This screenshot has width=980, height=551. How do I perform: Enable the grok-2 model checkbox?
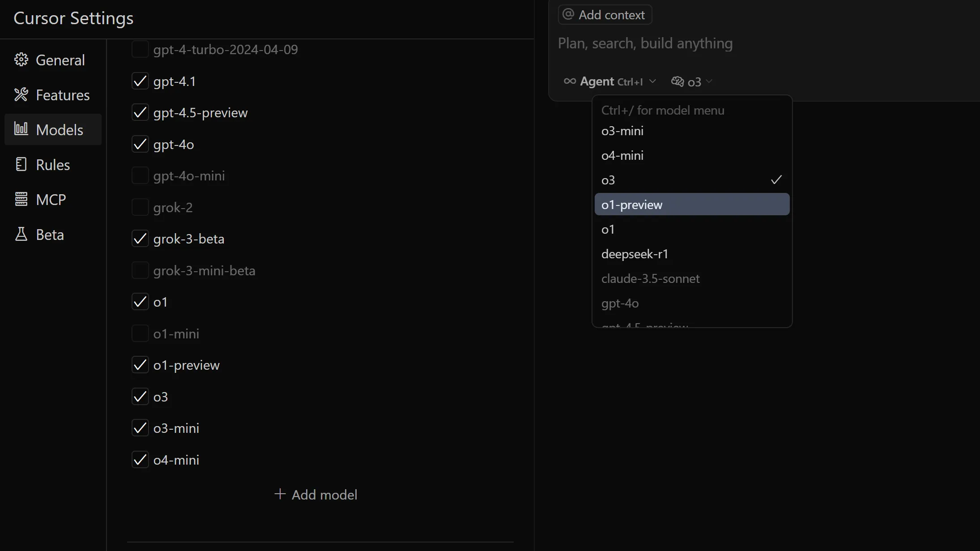pyautogui.click(x=140, y=208)
